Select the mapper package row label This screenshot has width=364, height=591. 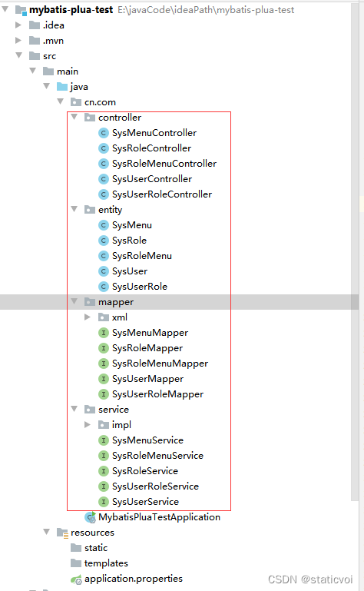click(116, 302)
